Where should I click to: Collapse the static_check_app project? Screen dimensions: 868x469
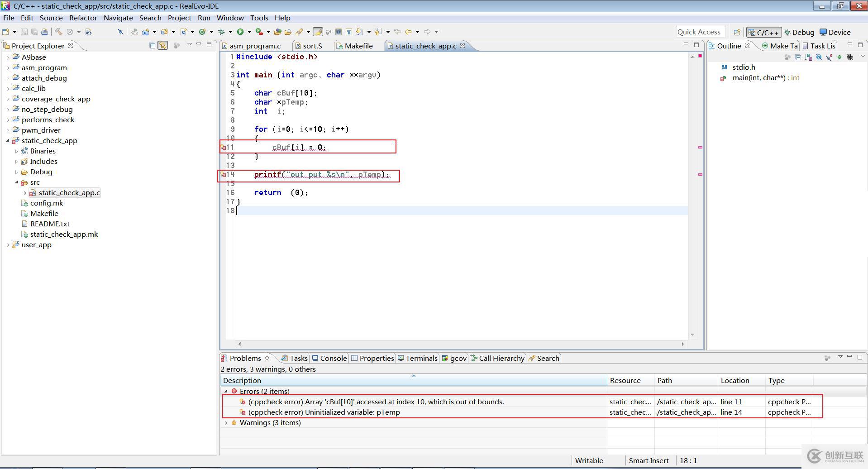pos(8,141)
